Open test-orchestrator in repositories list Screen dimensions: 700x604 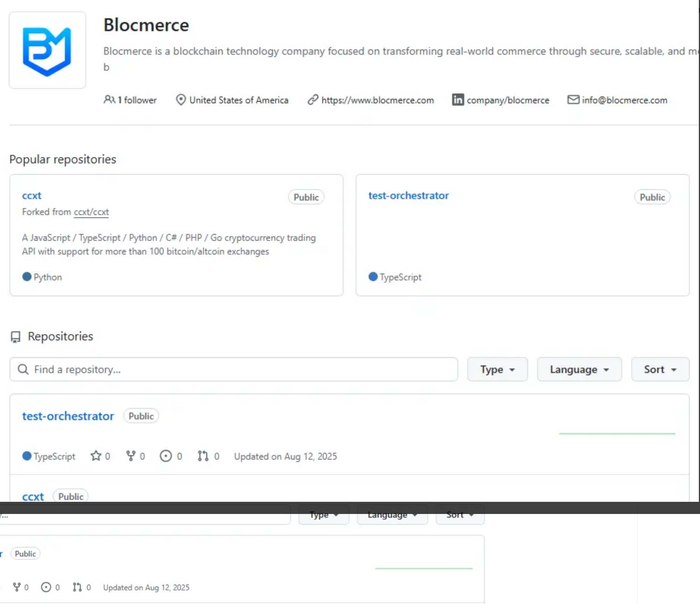(68, 416)
